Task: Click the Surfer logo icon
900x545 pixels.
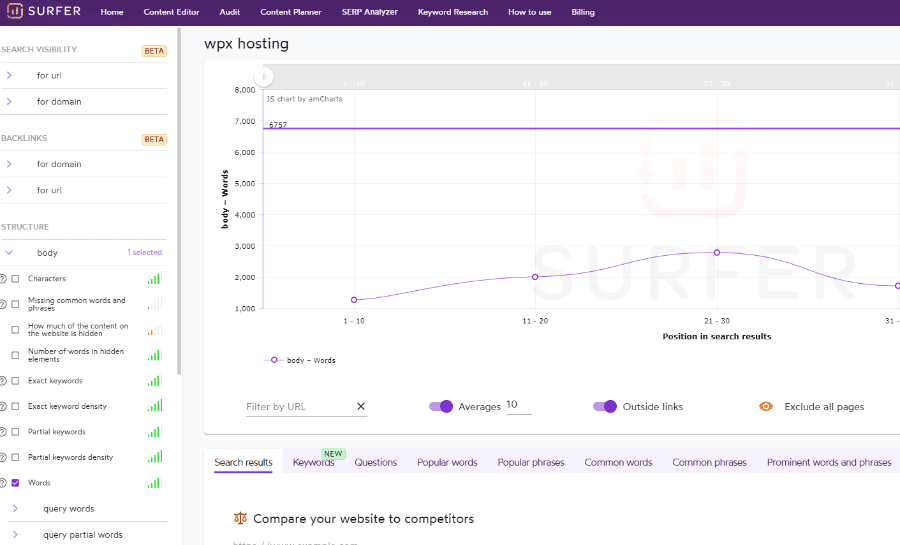Action: tap(14, 10)
